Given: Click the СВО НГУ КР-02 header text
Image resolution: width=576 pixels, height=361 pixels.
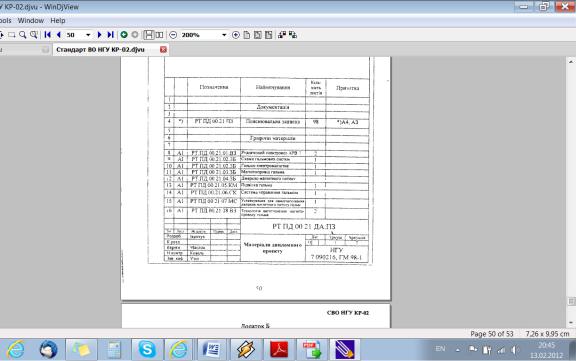Looking at the screenshot, I should (x=348, y=313).
